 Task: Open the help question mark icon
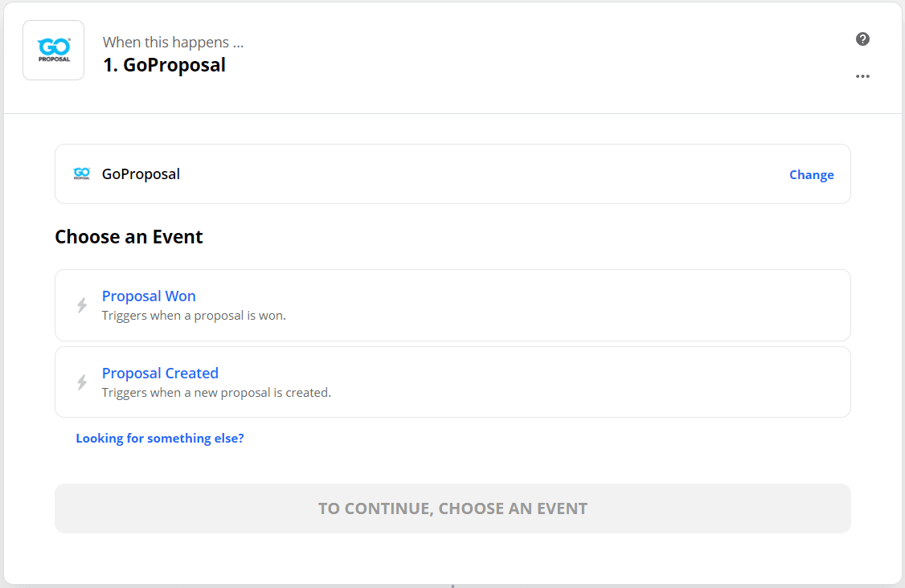coord(862,39)
